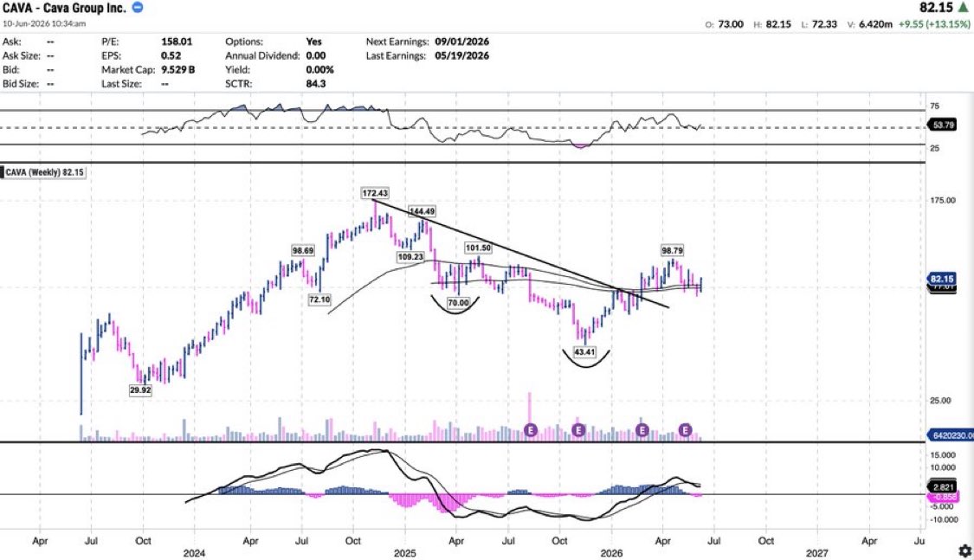Click the 70.00 trough price label
974x560 pixels.
pos(458,303)
